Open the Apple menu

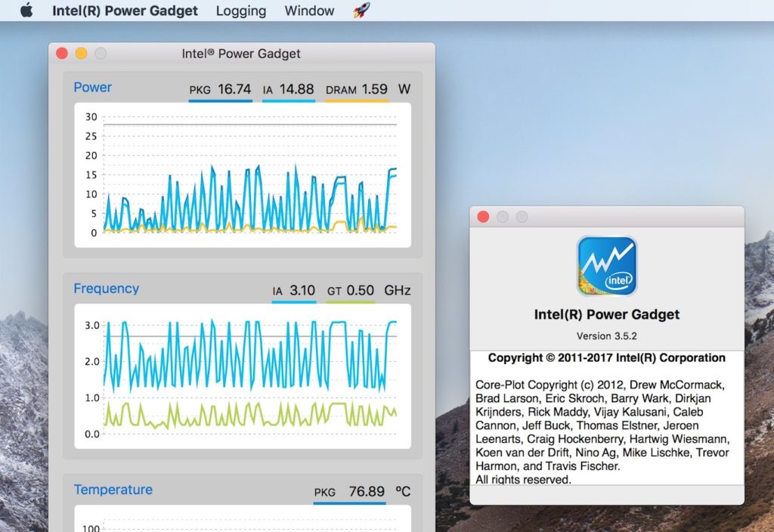pyautogui.click(x=26, y=11)
